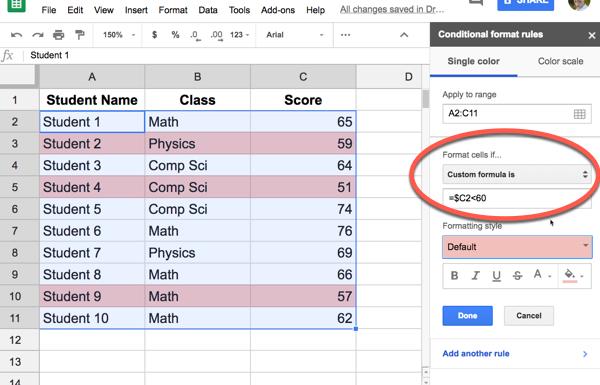600x385 pixels.
Task: Click the redo arrow icon
Action: [x=38, y=35]
